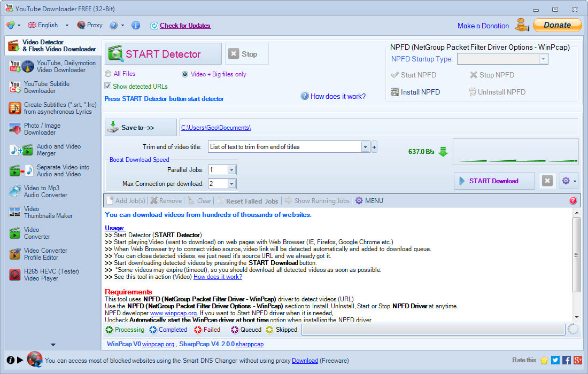The width and height of the screenshot is (588, 374).
Task: Click the vertical scrollbar in usage panel
Action: tap(576, 254)
